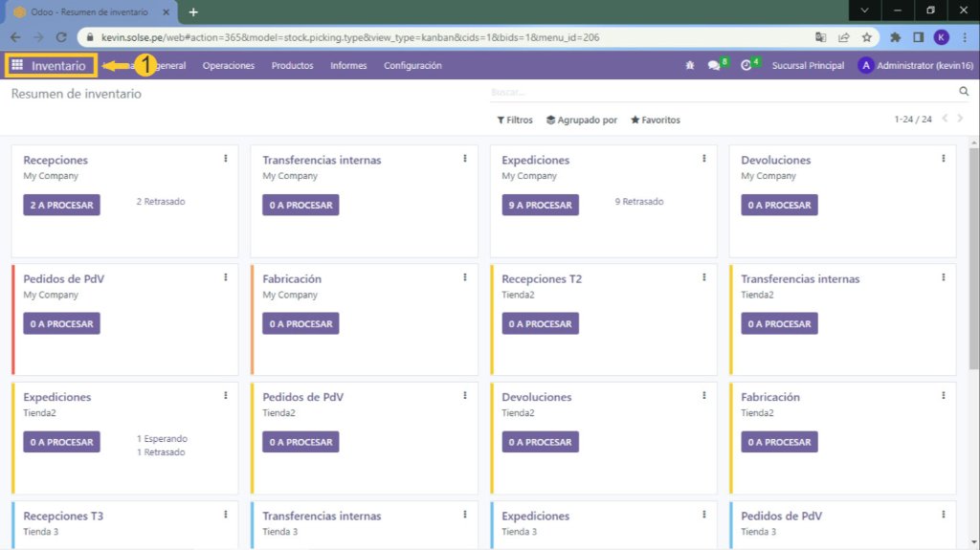
Task: Click the search magnifier icon
Action: click(x=964, y=92)
